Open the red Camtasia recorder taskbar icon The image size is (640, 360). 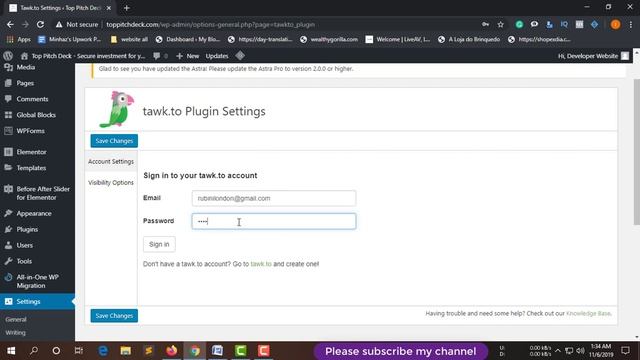(263, 351)
